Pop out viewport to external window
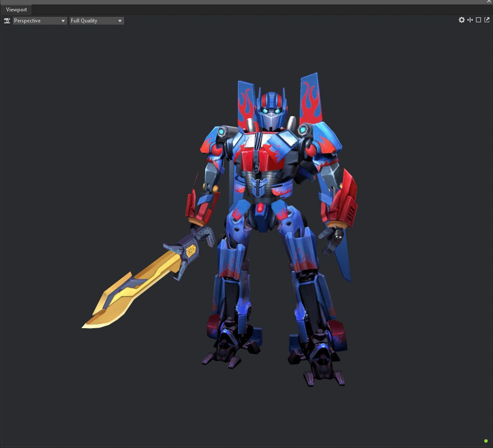This screenshot has height=448, width=493. (487, 20)
